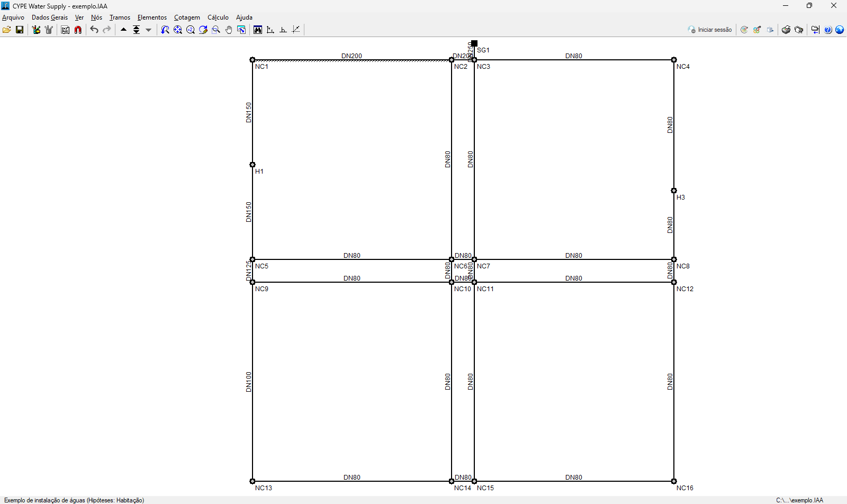Click the NC11 node label
The height and width of the screenshot is (504, 847).
(485, 289)
